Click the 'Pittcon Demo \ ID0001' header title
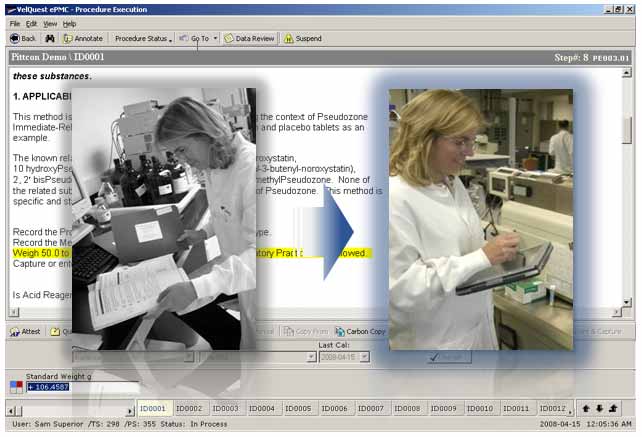Screen dimensions: 642x437 pyautogui.click(x=58, y=57)
